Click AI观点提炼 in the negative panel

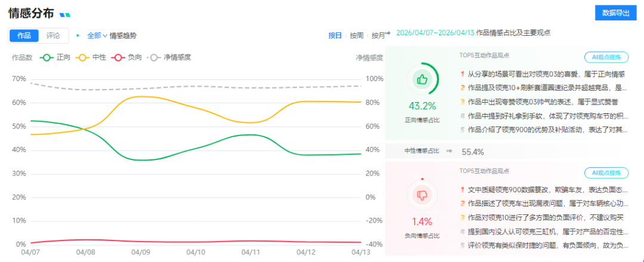[x=606, y=173]
